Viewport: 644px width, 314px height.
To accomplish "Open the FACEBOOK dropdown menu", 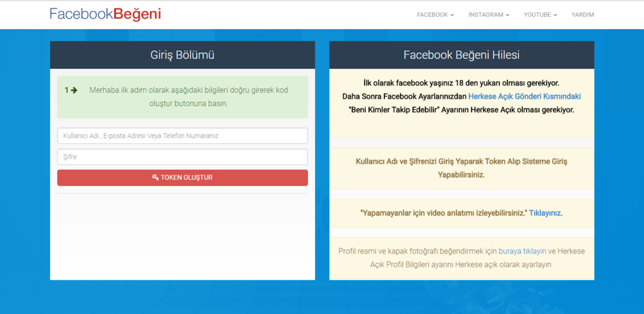I will pos(435,15).
